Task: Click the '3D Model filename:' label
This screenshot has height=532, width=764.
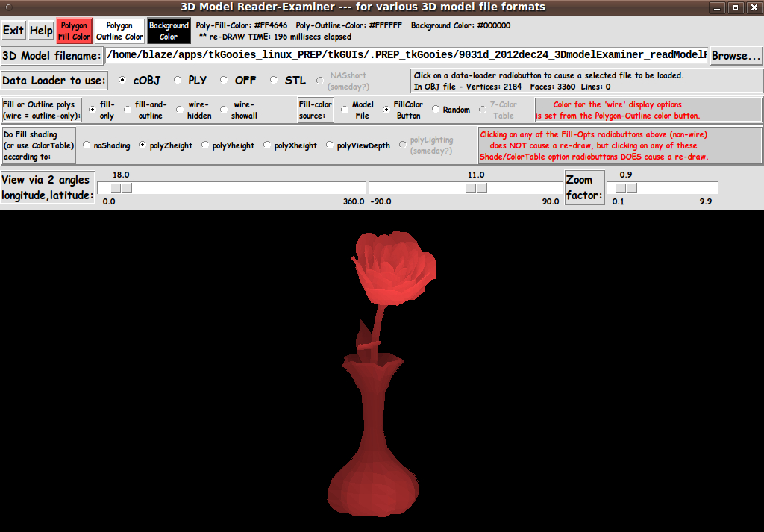Action: [x=51, y=55]
